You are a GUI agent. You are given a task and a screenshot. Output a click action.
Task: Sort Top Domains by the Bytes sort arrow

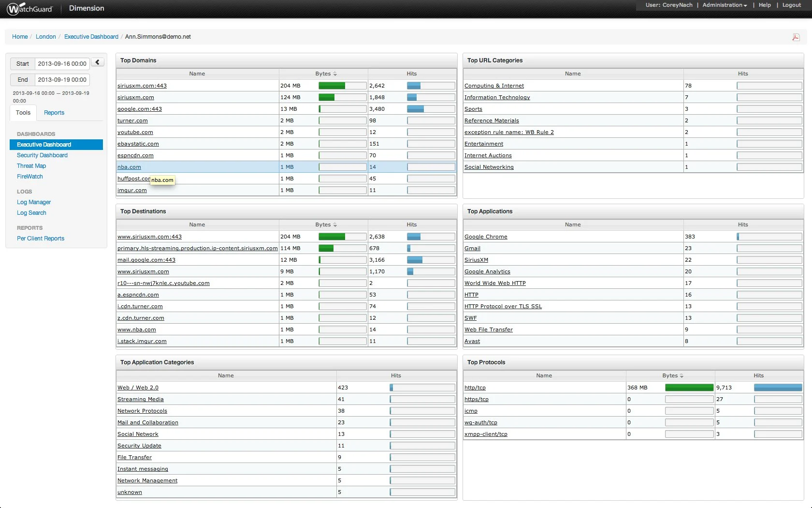coord(335,74)
